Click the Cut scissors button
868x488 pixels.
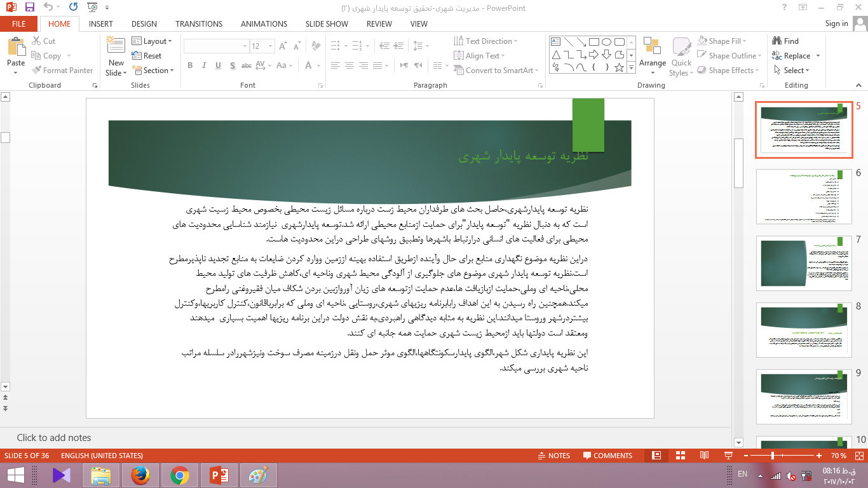click(43, 41)
